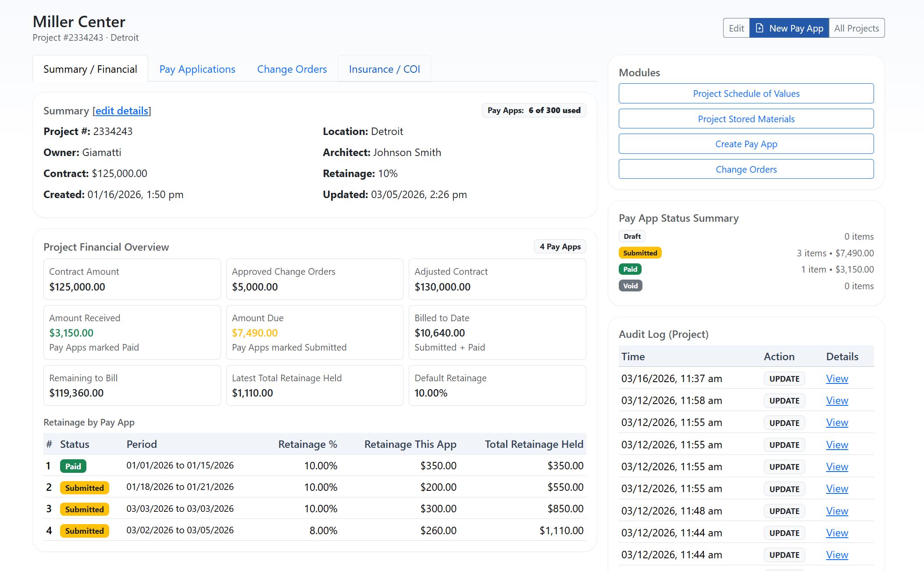Switch to the Pay Applications tab
Image resolution: width=924 pixels, height=571 pixels.
[197, 69]
